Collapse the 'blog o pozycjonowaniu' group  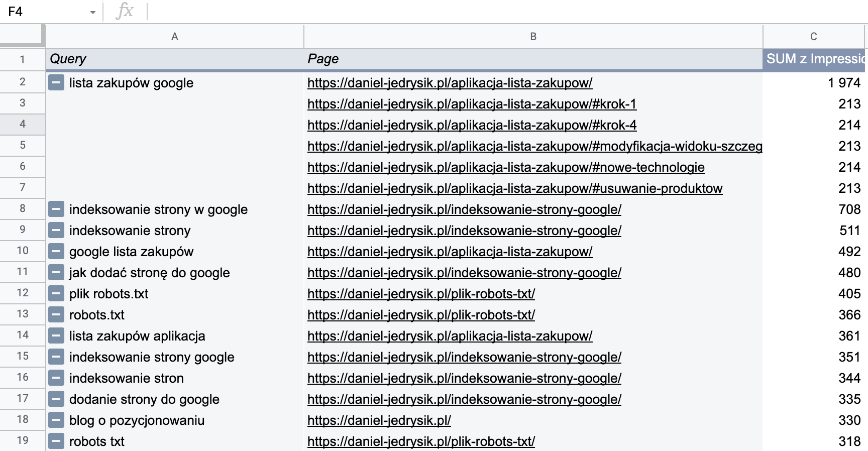pos(56,420)
